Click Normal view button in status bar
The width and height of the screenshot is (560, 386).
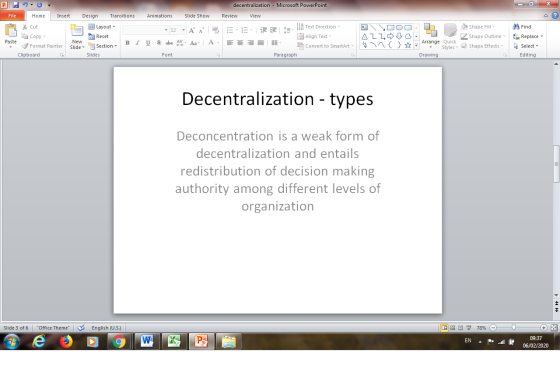pos(444,328)
